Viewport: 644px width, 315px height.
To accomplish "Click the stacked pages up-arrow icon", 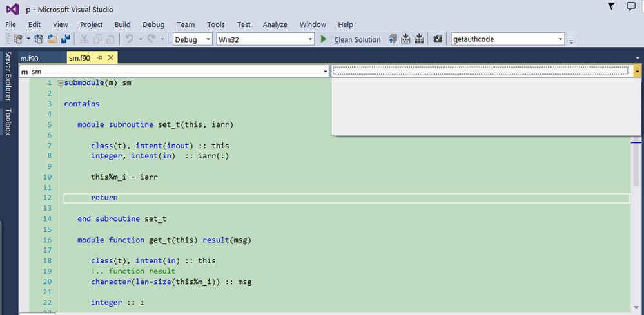I will click(393, 39).
